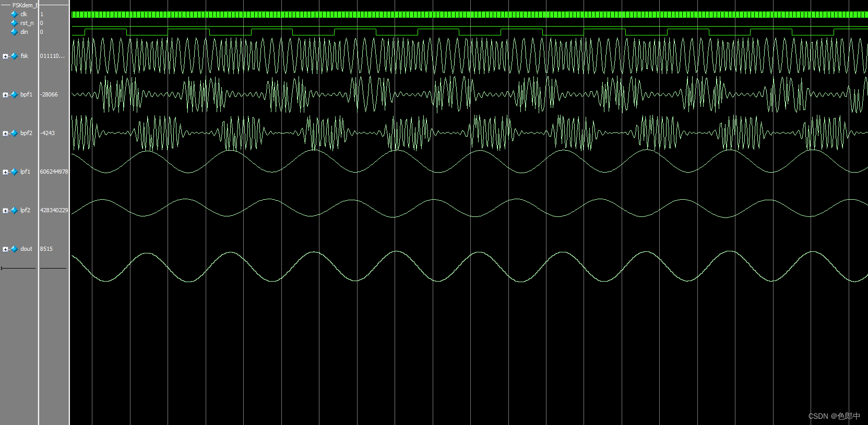Click the clk signal diamond icon
The height and width of the screenshot is (425, 868).
coord(14,14)
